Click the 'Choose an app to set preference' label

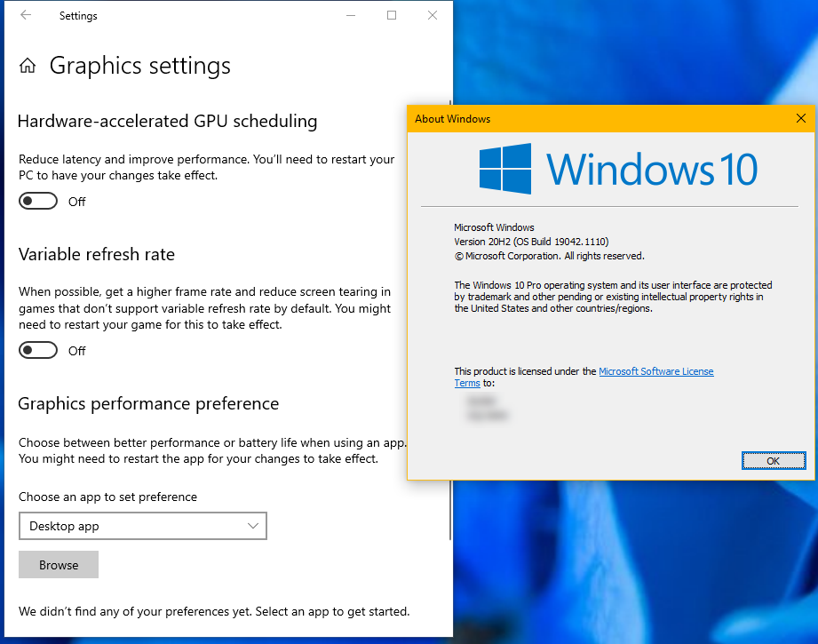pos(108,497)
